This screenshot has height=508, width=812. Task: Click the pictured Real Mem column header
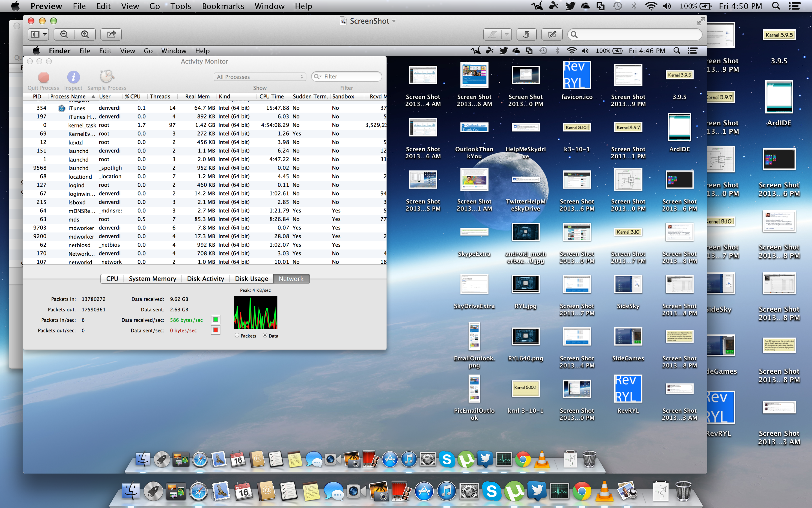(197, 97)
